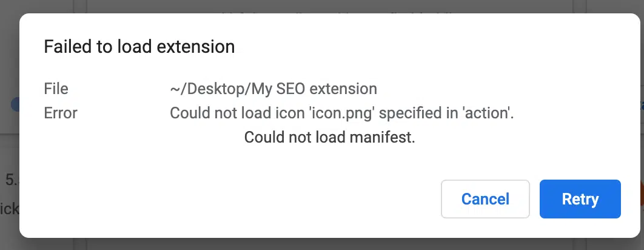Click the 'Could not load icon' message
644x250 pixels.
341,113
